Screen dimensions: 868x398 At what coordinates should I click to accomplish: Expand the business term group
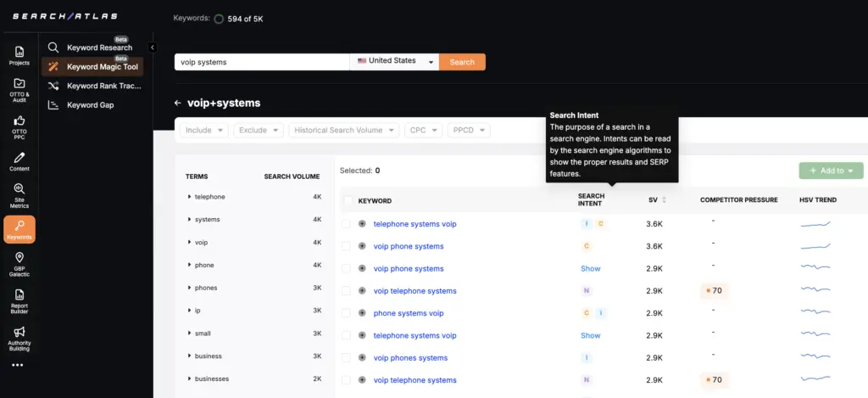[189, 356]
